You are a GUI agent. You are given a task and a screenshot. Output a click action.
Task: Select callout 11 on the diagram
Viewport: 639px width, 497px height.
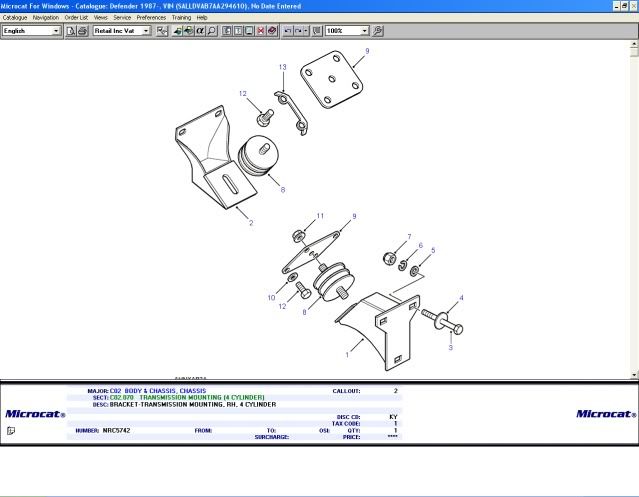pos(320,216)
